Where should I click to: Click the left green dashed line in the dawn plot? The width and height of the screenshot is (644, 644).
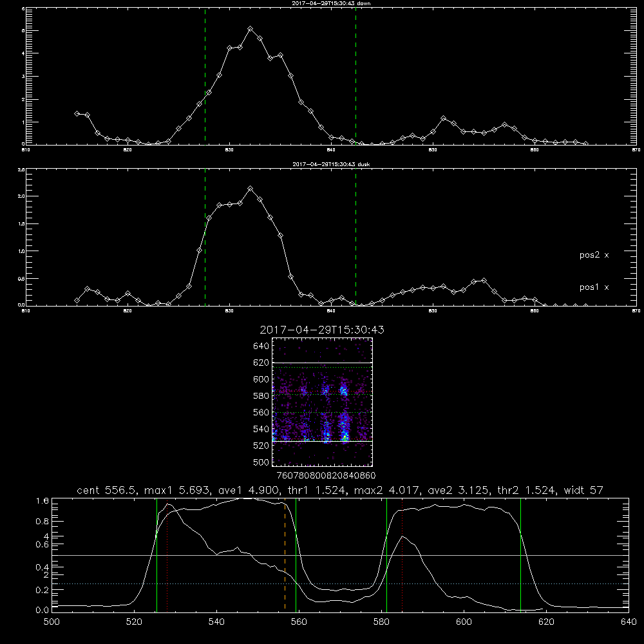pyautogui.click(x=205, y=76)
